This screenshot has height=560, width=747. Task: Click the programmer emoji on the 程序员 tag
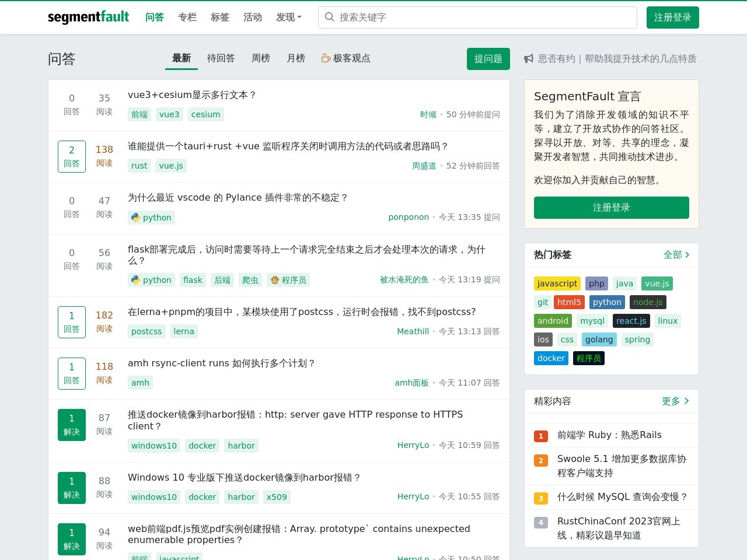[x=274, y=280]
